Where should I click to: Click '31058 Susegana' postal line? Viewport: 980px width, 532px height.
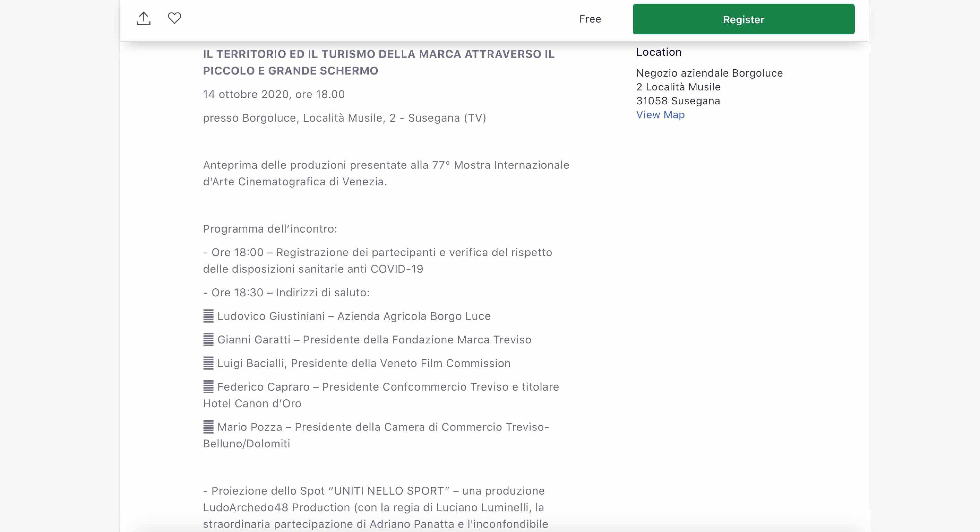678,101
